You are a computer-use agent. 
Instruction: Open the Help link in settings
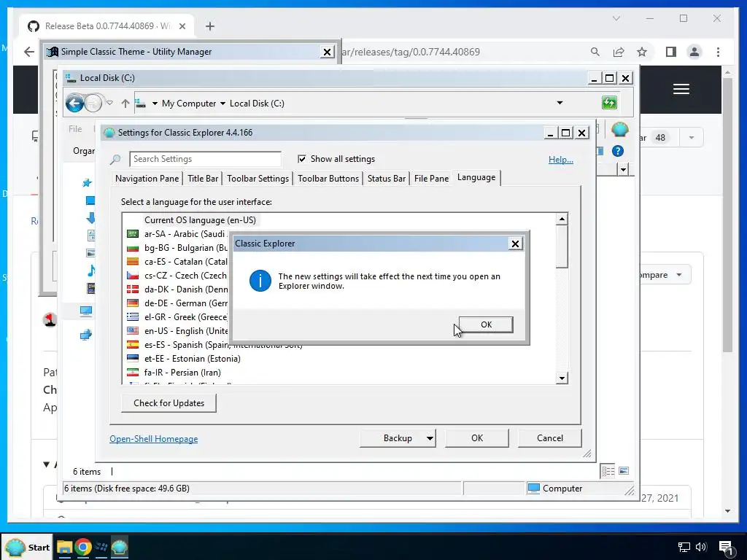pos(561,160)
